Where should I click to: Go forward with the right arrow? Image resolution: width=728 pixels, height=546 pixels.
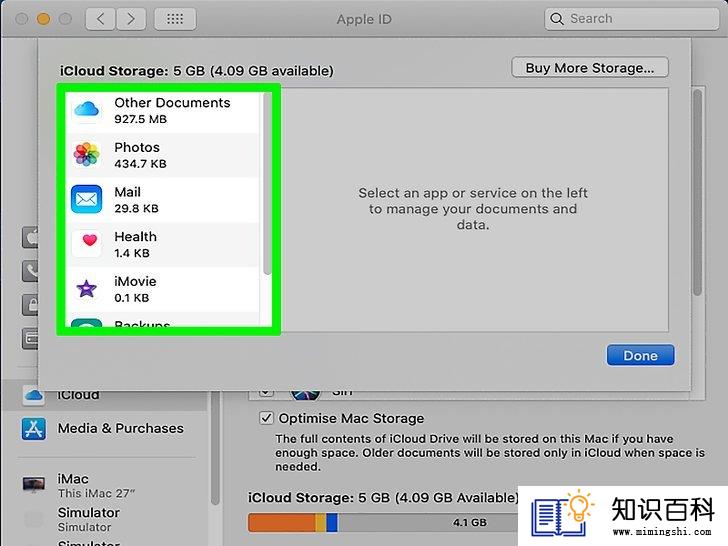pos(131,19)
